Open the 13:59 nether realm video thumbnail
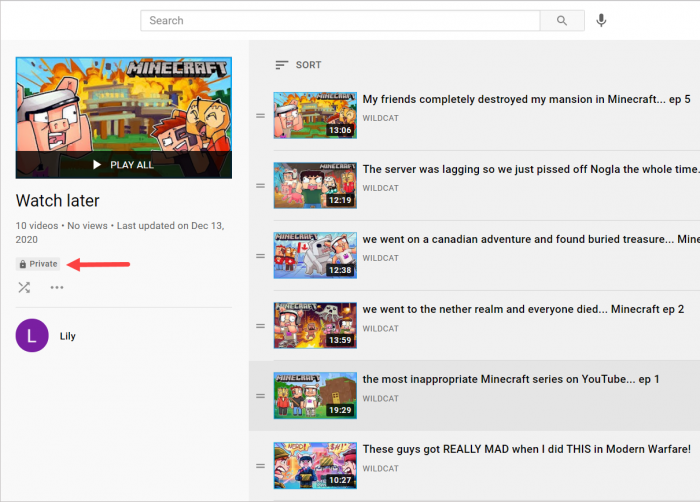The height and width of the screenshot is (502, 700). tap(315, 326)
